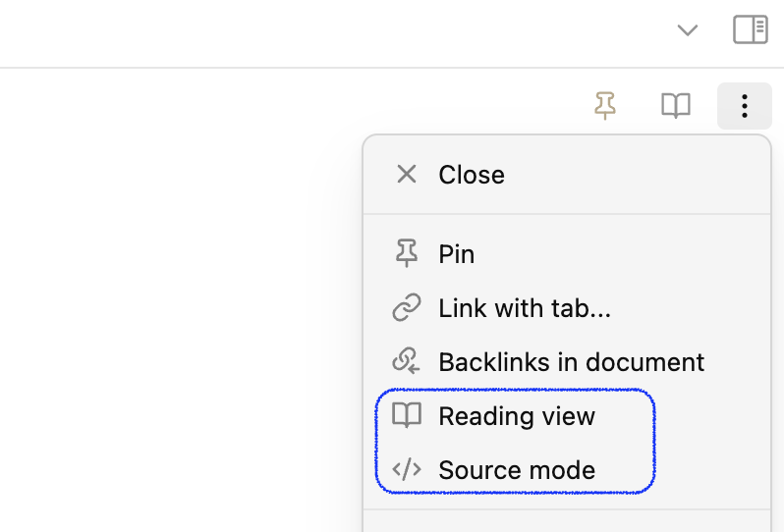Expand the tab list chevron dropdown
784x532 pixels.
click(x=687, y=30)
